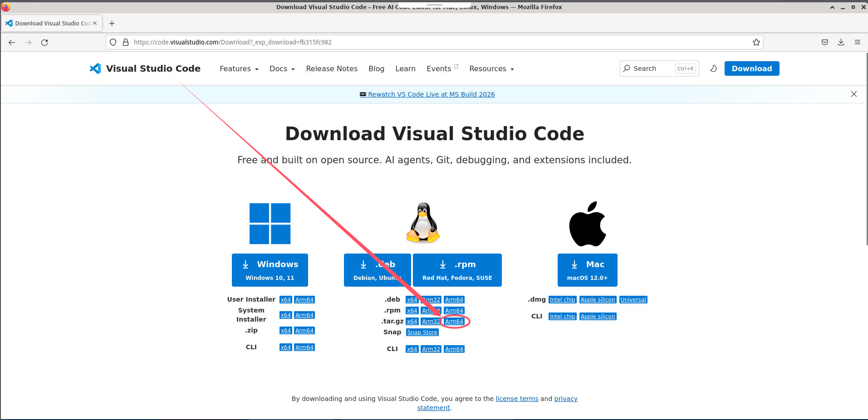
Task: Toggle the dark theme moon icon
Action: coord(713,68)
